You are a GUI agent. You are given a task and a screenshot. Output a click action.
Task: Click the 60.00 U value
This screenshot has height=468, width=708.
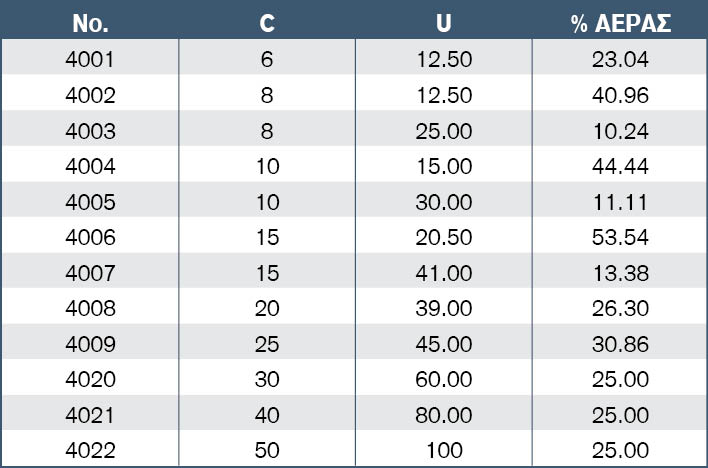tap(444, 379)
